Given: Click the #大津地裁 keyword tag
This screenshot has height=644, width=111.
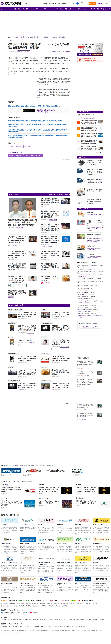Looking at the screenshot, I should (x=19, y=146).
